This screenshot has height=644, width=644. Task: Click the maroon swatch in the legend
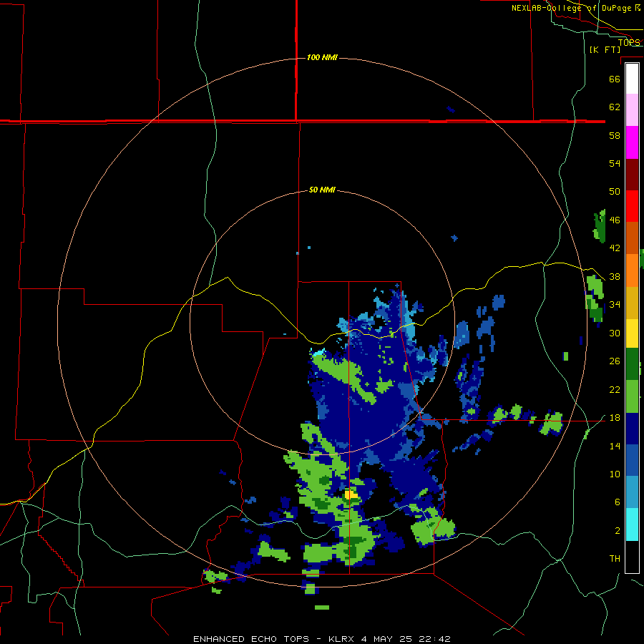click(x=632, y=175)
